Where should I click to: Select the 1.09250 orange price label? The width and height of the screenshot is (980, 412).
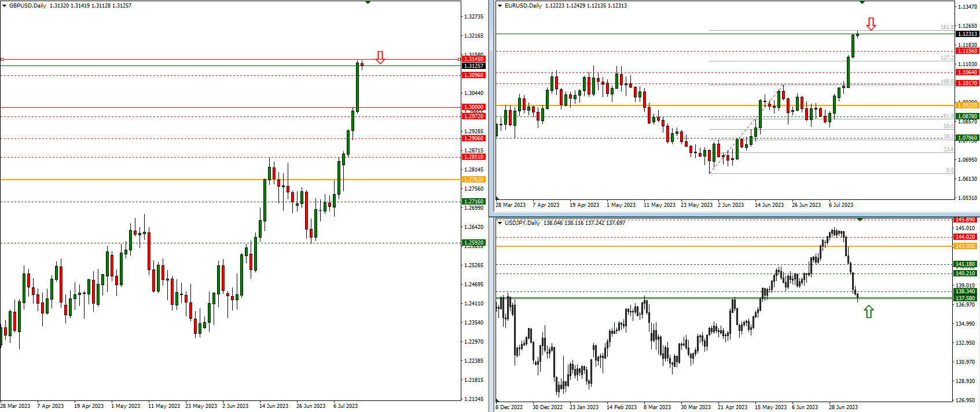click(967, 105)
